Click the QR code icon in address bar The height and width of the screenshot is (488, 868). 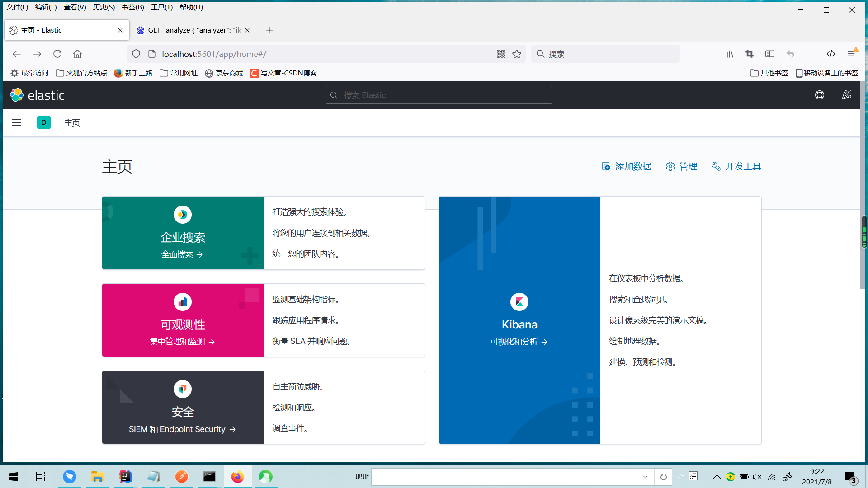500,54
